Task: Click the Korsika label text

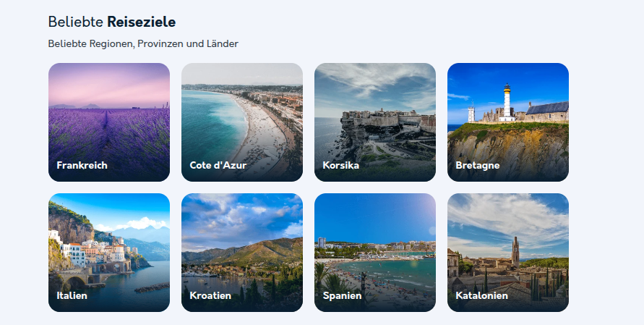Action: (x=341, y=165)
